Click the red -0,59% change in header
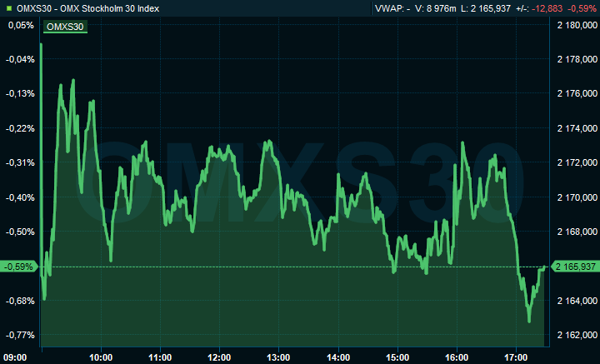 coord(582,8)
